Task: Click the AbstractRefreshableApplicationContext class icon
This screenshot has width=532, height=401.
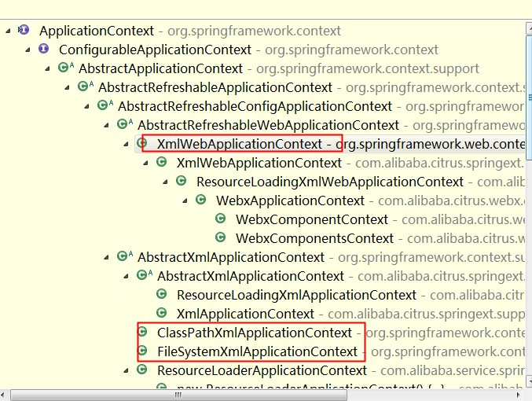Action: point(85,86)
